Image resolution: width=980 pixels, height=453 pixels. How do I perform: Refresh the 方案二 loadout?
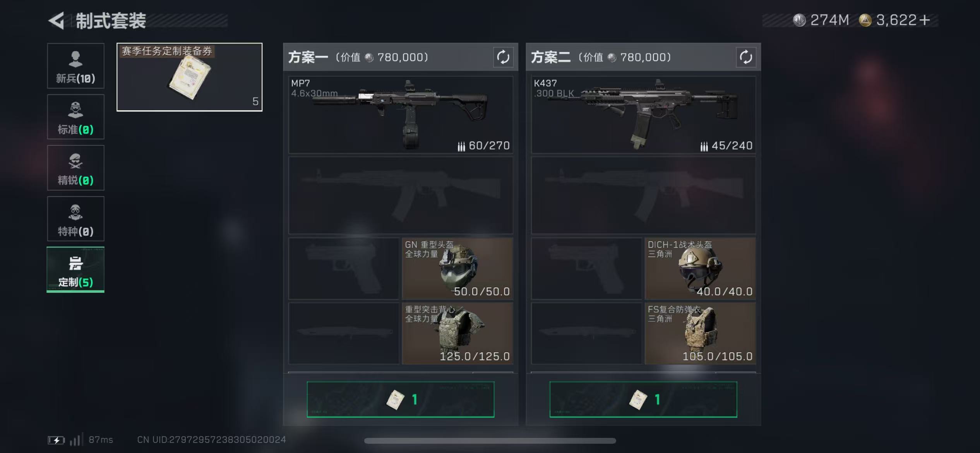(x=745, y=57)
